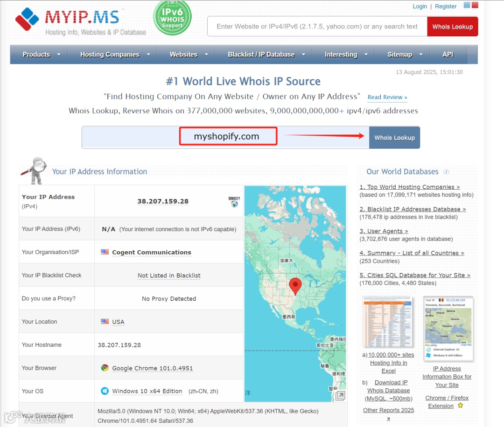Click the IP information box map thumbnail
This screenshot has height=427, width=504.
pos(448,329)
